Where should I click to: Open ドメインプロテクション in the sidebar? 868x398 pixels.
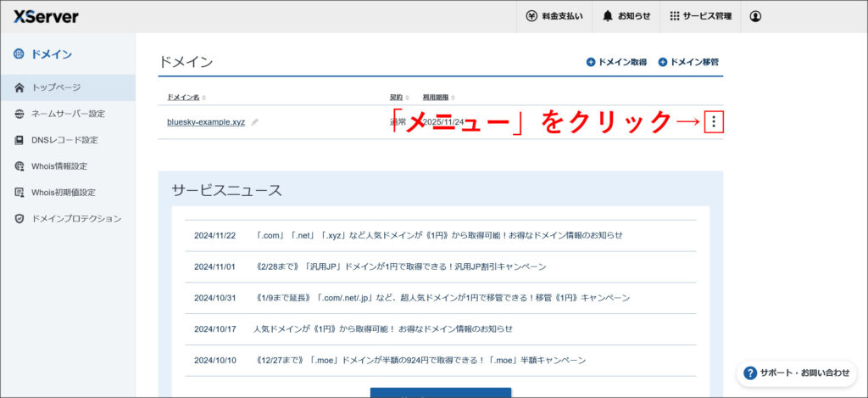pyautogui.click(x=68, y=218)
